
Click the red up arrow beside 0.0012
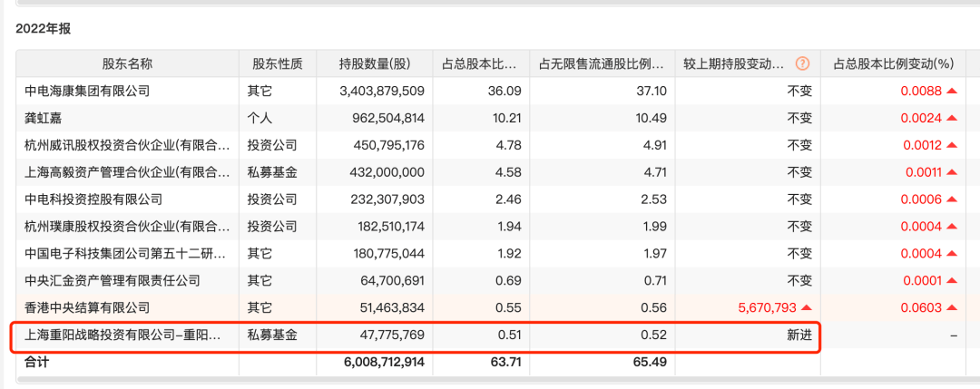coord(951,145)
